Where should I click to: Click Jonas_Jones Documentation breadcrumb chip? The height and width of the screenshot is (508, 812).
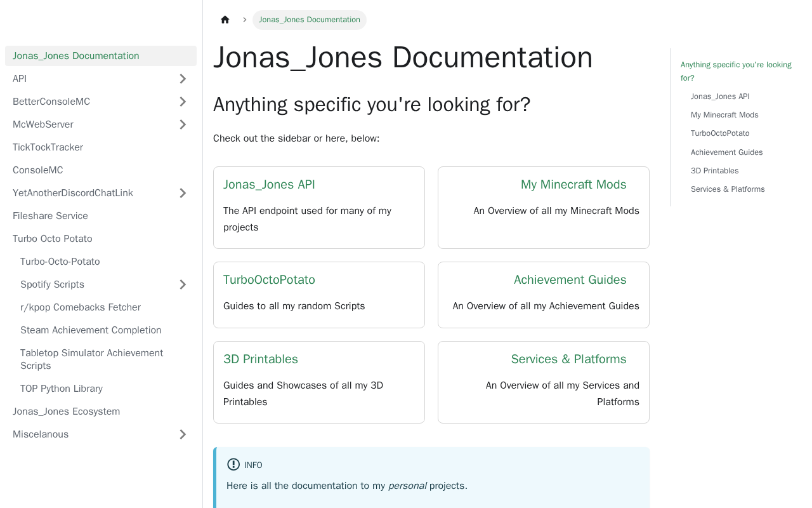coord(310,20)
